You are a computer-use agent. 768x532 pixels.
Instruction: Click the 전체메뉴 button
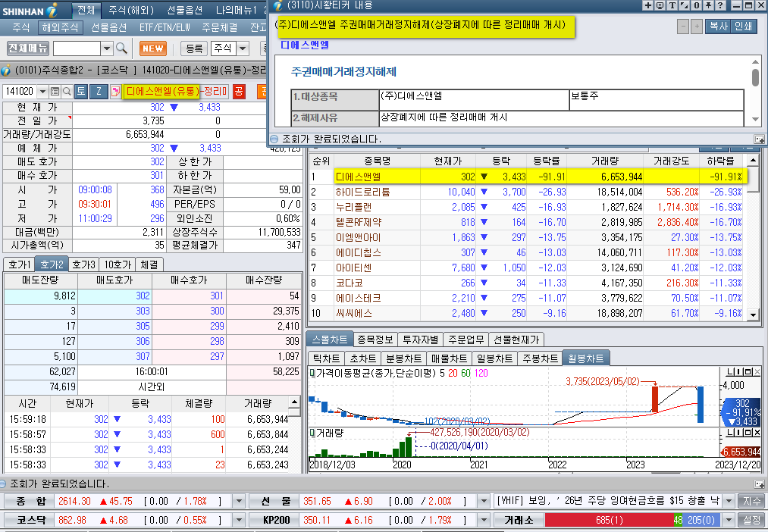pos(28,48)
